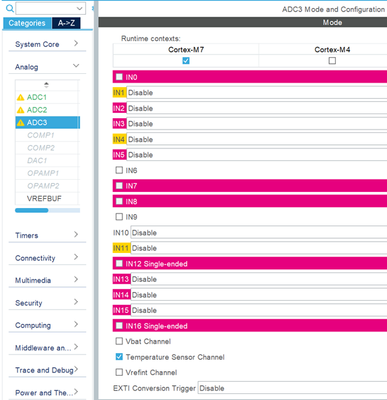Enable the Vrefint Channel checkbox
The image size is (387, 400).
coord(119,372)
